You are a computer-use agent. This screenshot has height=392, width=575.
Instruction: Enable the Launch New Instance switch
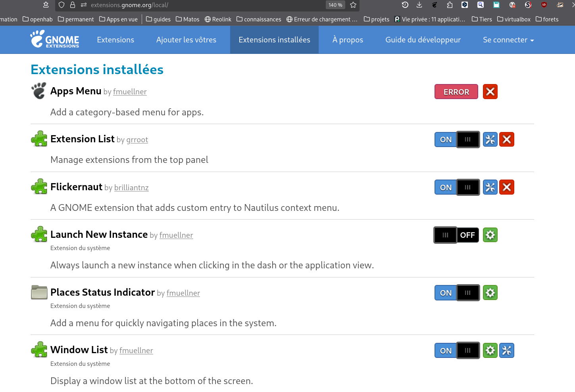tap(456, 235)
